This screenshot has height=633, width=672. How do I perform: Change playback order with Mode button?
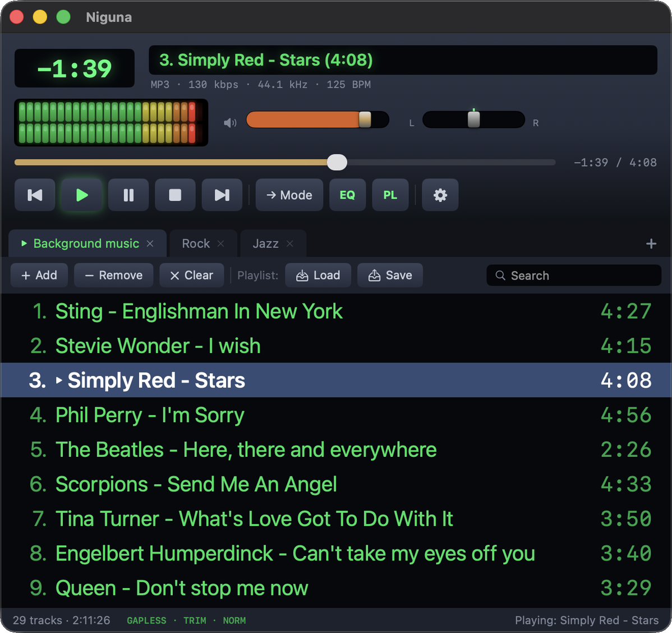[289, 195]
